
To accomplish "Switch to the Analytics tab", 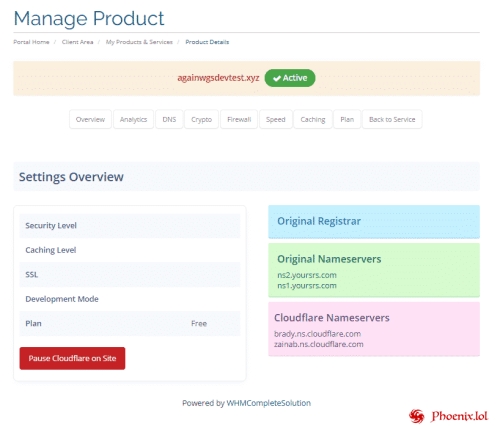I will (133, 119).
